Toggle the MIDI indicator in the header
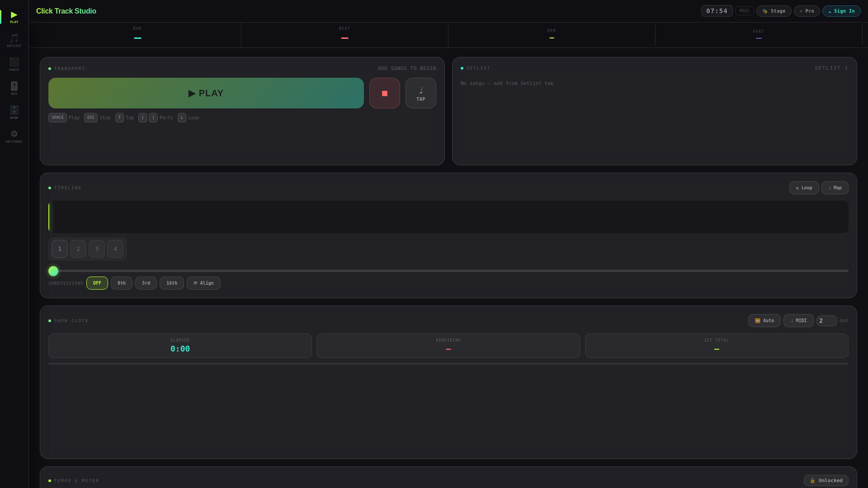The width and height of the screenshot is (868, 488). pyautogui.click(x=744, y=11)
